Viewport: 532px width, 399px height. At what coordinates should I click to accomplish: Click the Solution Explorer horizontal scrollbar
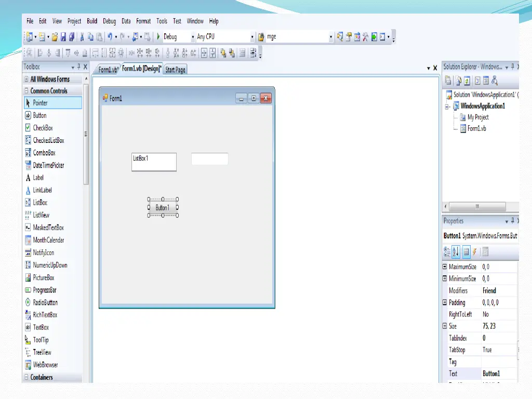[477, 206]
